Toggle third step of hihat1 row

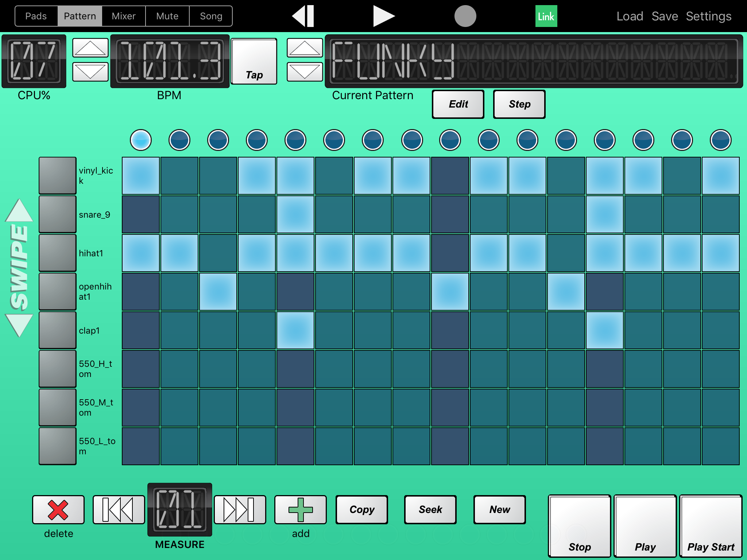tap(218, 253)
